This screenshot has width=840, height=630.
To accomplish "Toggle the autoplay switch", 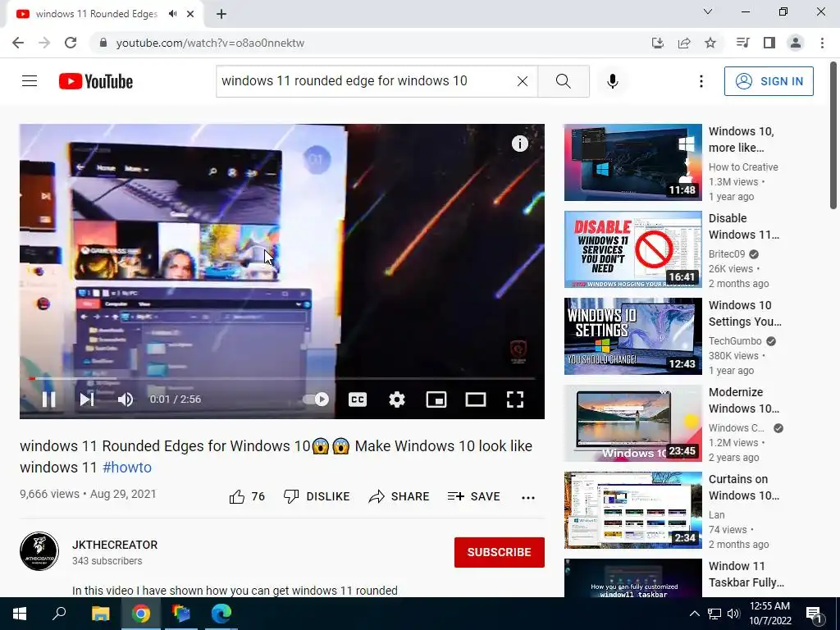I will [x=316, y=399].
